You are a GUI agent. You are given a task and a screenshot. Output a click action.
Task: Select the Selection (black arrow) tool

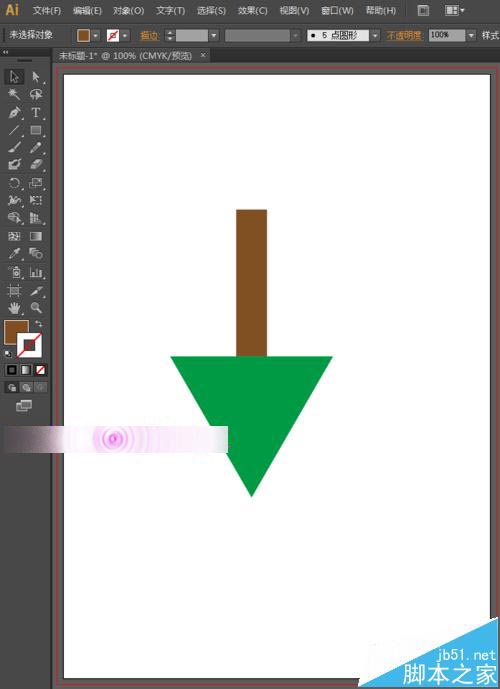coord(14,76)
